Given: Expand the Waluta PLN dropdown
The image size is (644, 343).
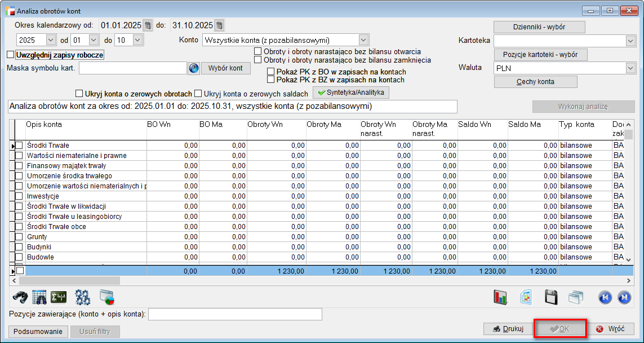Looking at the screenshot, I should [x=630, y=68].
